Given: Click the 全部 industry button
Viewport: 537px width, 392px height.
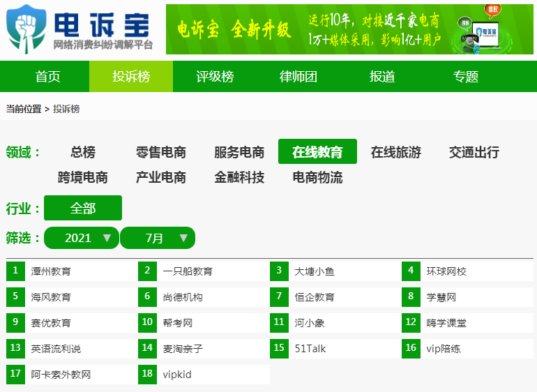Looking at the screenshot, I should click(x=83, y=208).
